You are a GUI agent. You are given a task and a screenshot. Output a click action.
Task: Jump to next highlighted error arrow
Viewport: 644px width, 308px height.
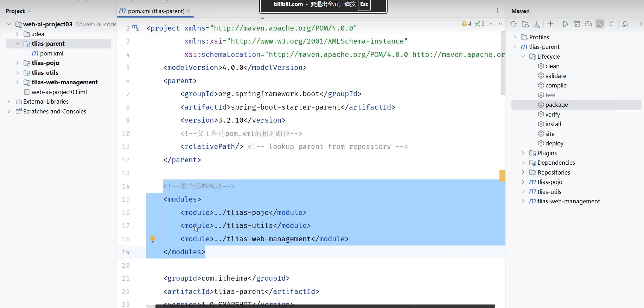tap(500, 24)
